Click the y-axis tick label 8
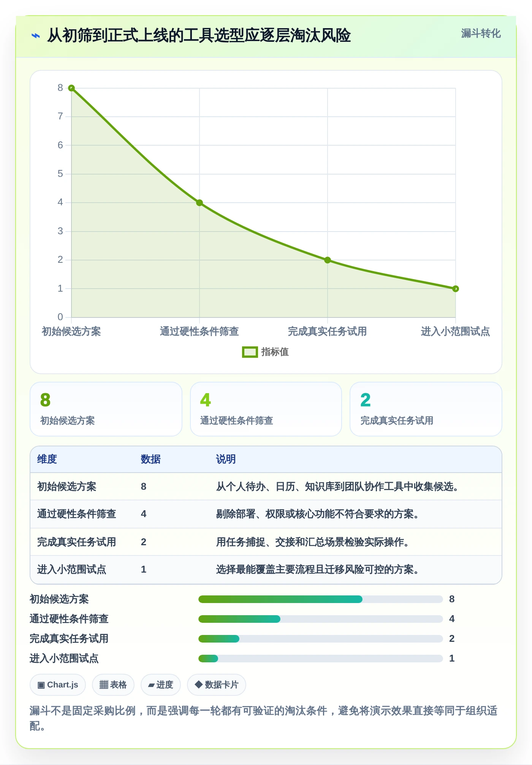The height and width of the screenshot is (765, 532). 60,88
